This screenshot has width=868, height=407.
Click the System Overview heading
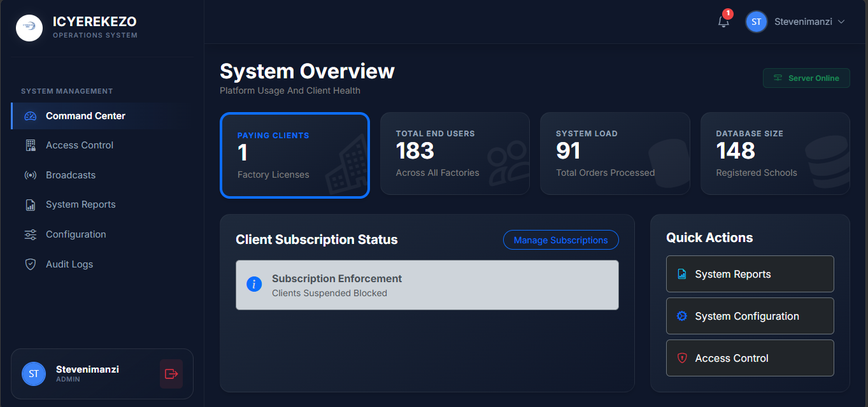click(308, 71)
